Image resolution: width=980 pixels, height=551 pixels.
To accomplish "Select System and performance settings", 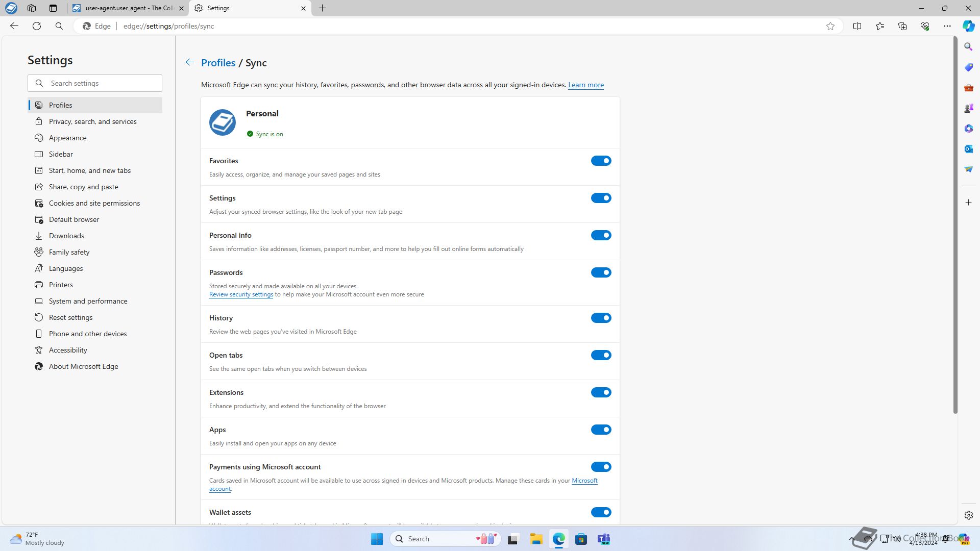I will coord(95,301).
